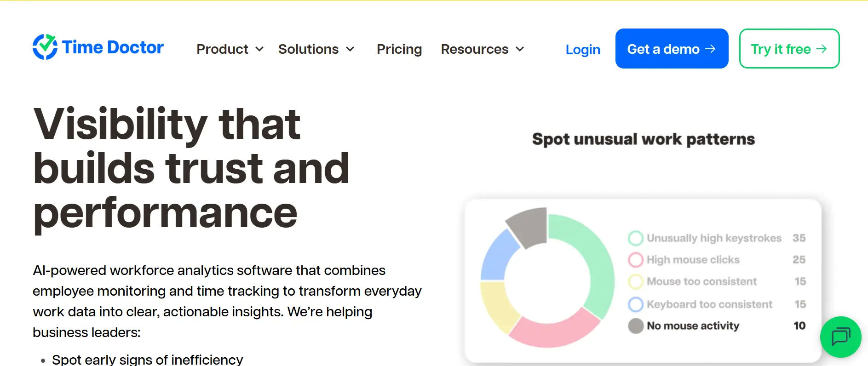
Task: Open the Solutions navigation menu
Action: click(x=308, y=49)
